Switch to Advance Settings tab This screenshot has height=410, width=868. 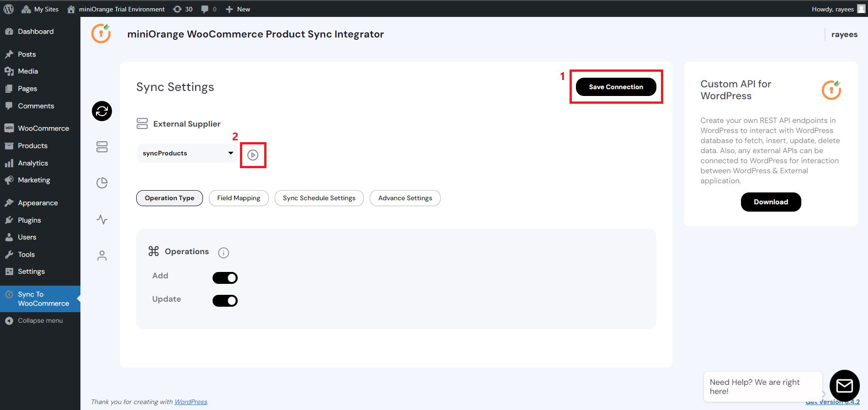[x=405, y=198]
